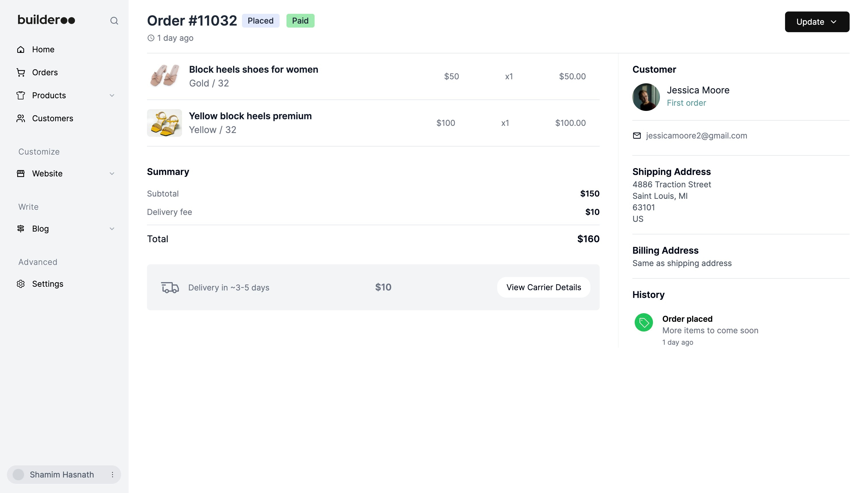Click the Paid status badge
Image resolution: width=868 pixels, height=493 pixels.
point(300,21)
